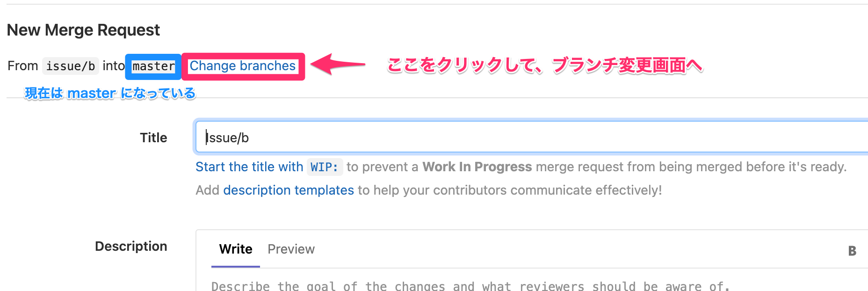Switch to the Write tab
Viewport: 868px width, 291px height.
tap(236, 249)
